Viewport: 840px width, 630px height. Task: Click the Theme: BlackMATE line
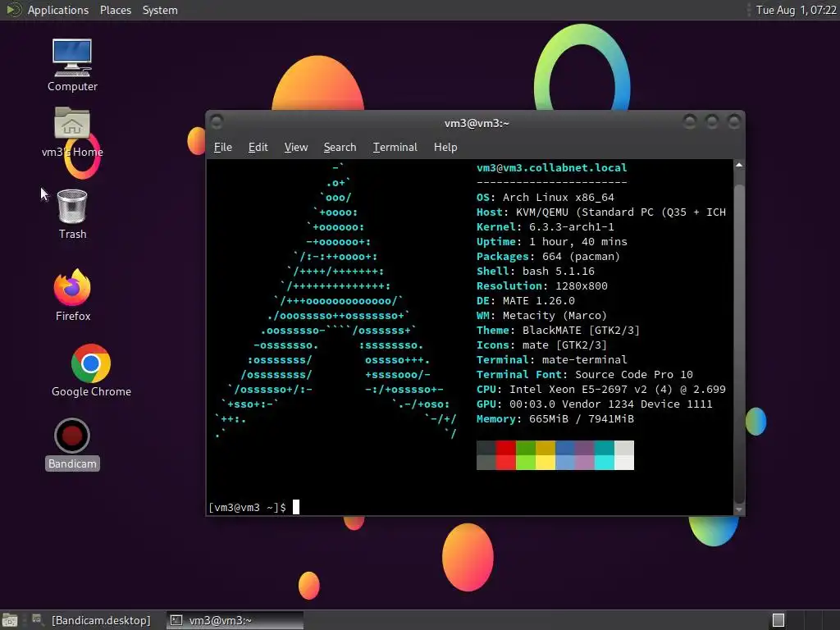(558, 330)
